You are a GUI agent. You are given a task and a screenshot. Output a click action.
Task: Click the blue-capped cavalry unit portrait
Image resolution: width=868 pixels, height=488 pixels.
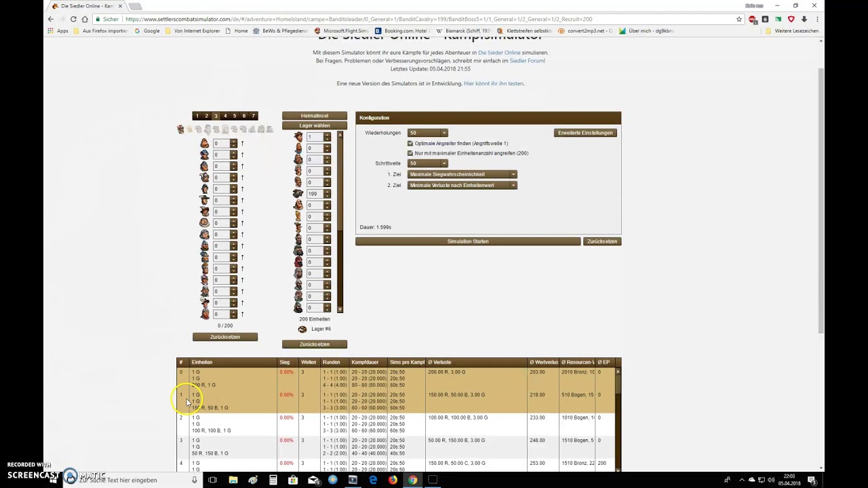click(x=205, y=155)
